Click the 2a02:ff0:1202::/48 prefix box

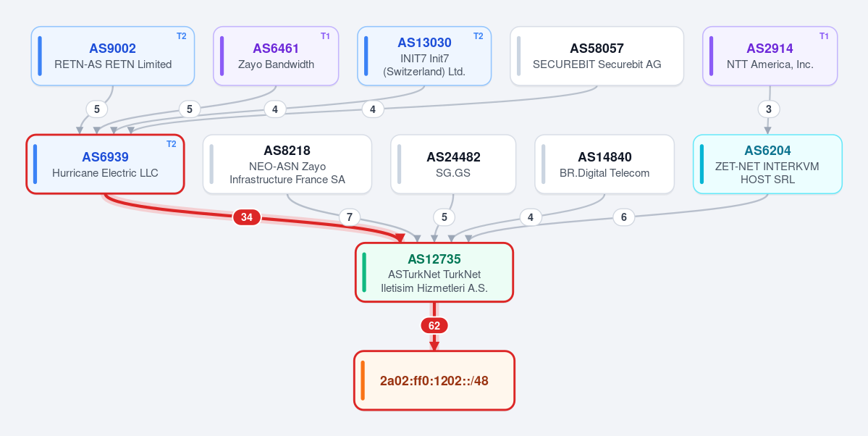click(x=434, y=381)
